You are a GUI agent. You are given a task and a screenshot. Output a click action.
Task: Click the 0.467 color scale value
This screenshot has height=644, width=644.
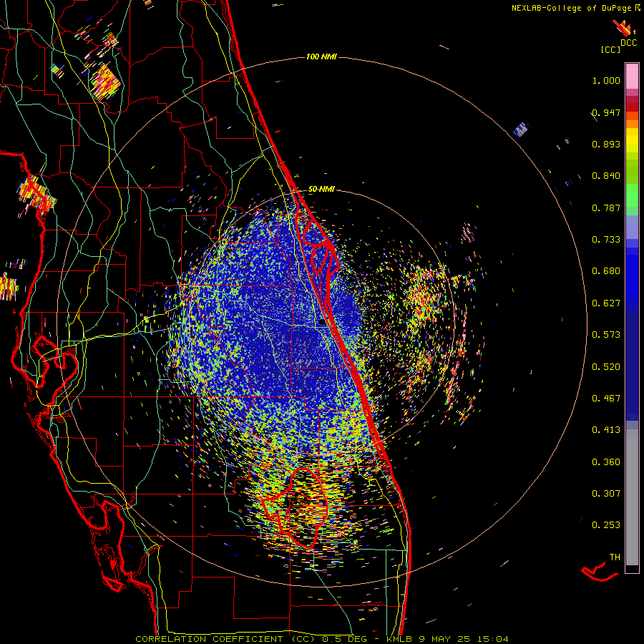pos(606,399)
